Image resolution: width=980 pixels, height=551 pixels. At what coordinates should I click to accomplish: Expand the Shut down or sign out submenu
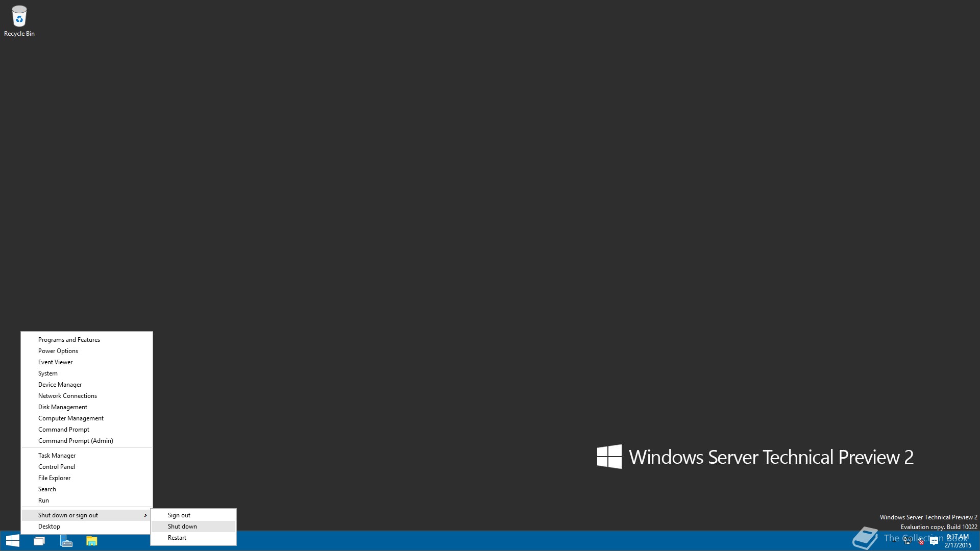coord(86,515)
